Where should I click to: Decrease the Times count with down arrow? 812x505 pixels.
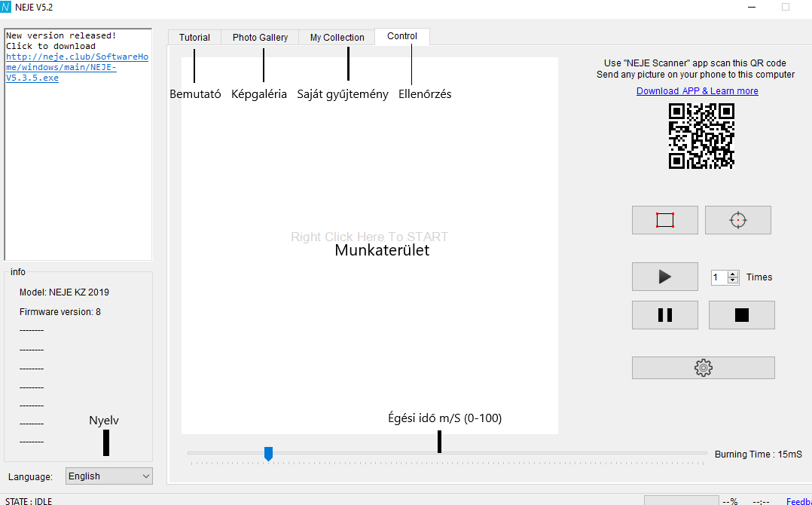tap(733, 280)
